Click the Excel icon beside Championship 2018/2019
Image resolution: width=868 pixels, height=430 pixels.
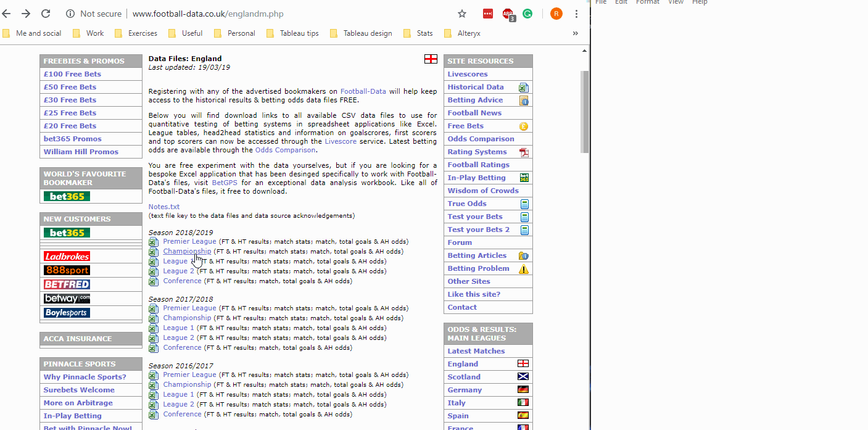(154, 252)
